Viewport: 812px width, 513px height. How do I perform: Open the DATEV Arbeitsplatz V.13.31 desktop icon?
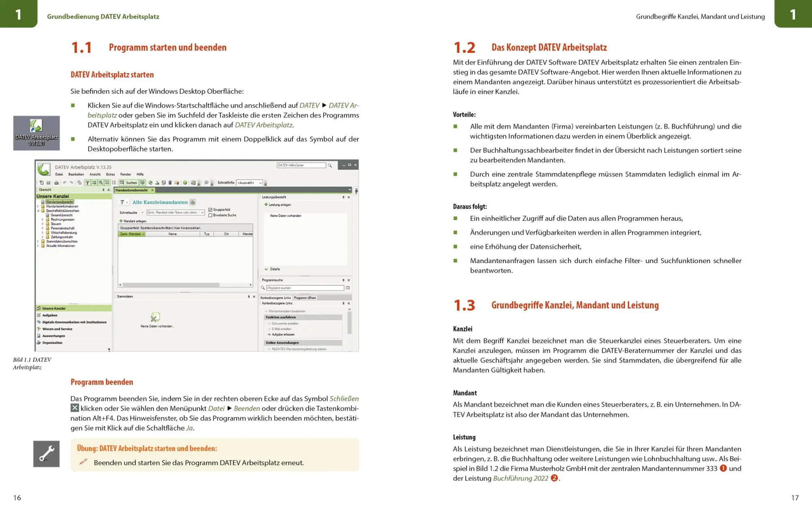point(37,133)
